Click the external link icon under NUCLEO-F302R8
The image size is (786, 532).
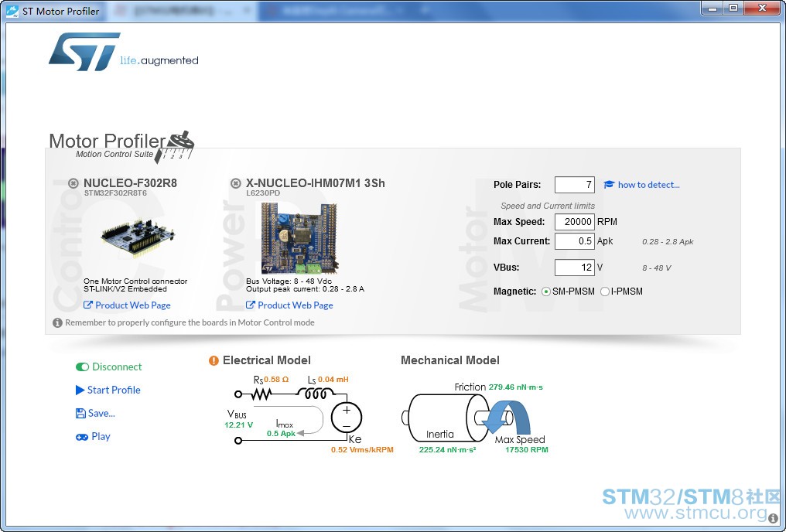pos(87,305)
